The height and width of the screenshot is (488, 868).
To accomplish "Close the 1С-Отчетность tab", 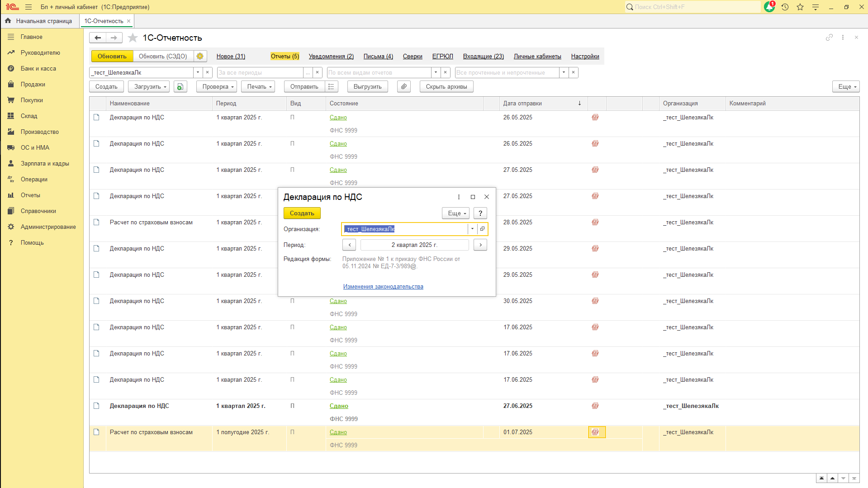I will point(129,21).
